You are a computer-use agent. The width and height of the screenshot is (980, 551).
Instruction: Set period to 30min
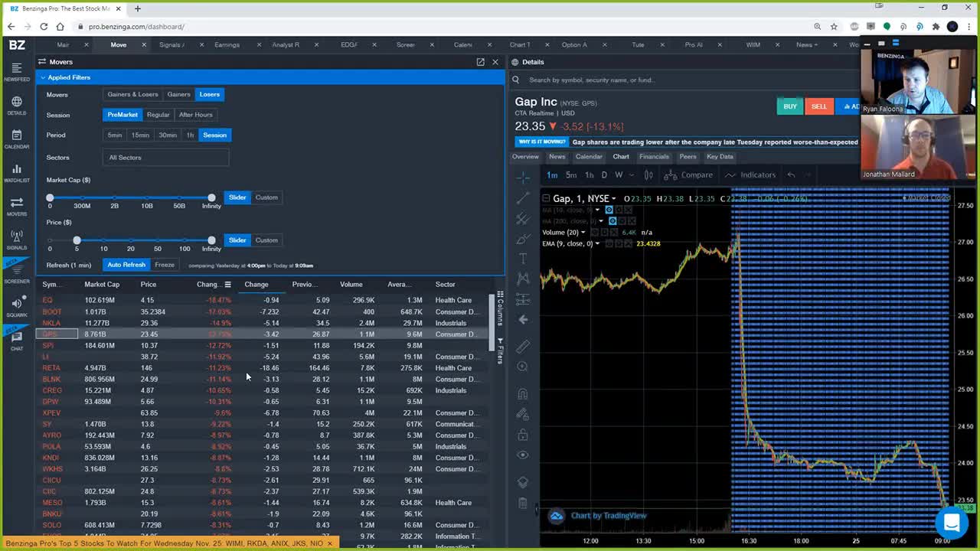pyautogui.click(x=168, y=135)
